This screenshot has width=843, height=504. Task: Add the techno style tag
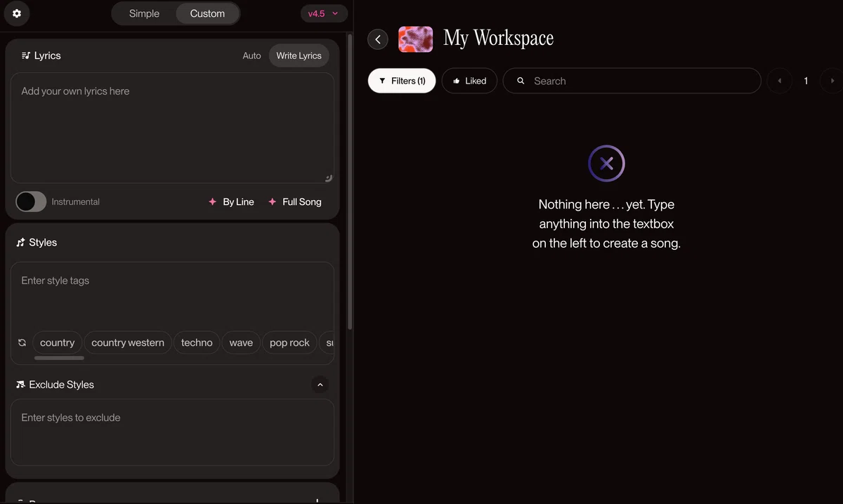pos(197,343)
